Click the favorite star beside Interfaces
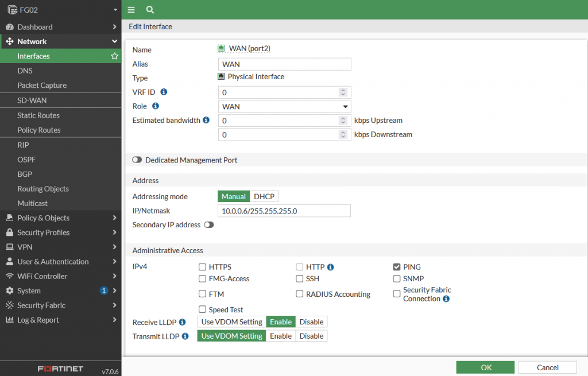The width and height of the screenshot is (588, 376). point(114,56)
